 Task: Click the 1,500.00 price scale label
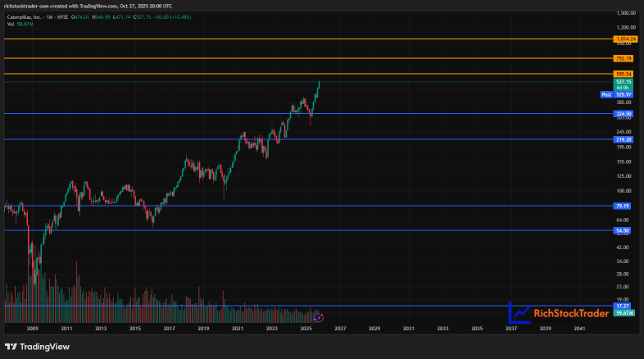[625, 13]
